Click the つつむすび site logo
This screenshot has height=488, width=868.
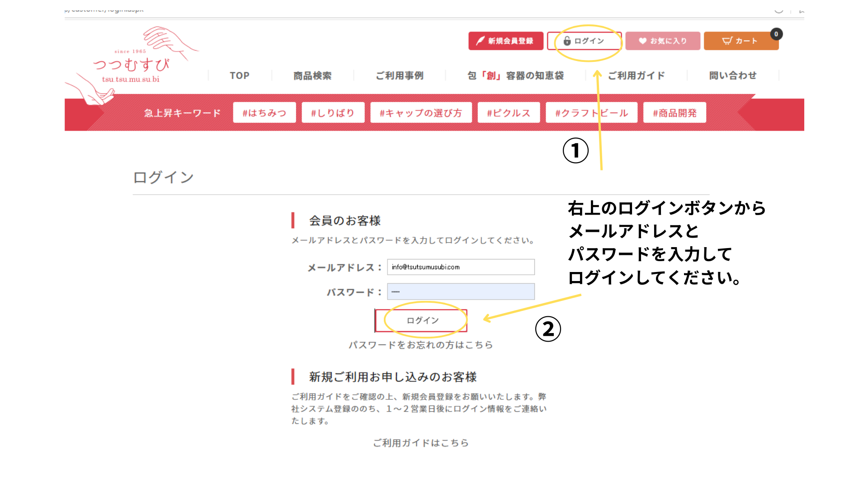click(x=132, y=66)
